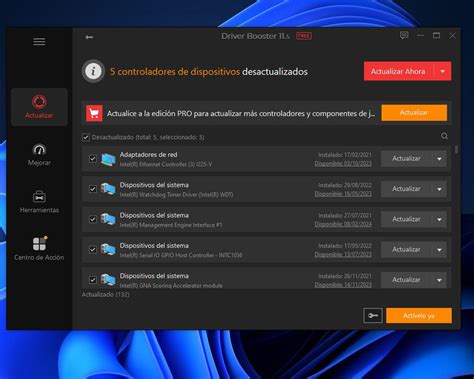
Task: Click the red Actualizar Ahora button
Action: pyautogui.click(x=399, y=71)
